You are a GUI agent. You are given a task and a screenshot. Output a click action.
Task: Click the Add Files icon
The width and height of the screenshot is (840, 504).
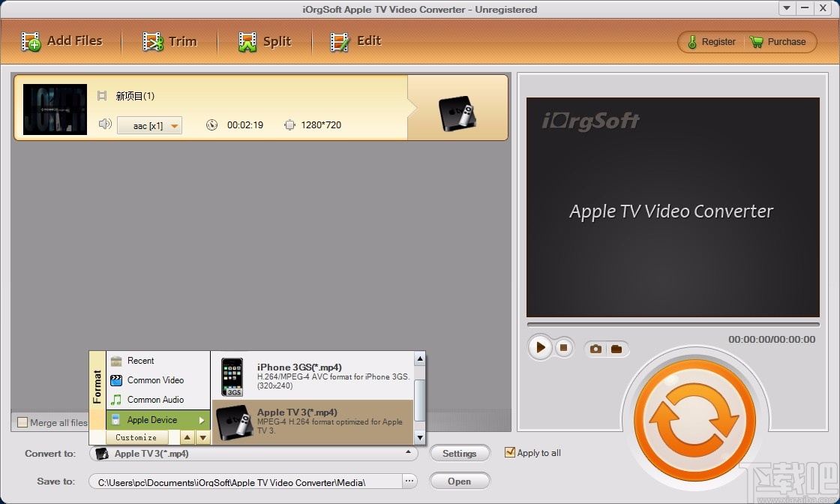coord(30,41)
